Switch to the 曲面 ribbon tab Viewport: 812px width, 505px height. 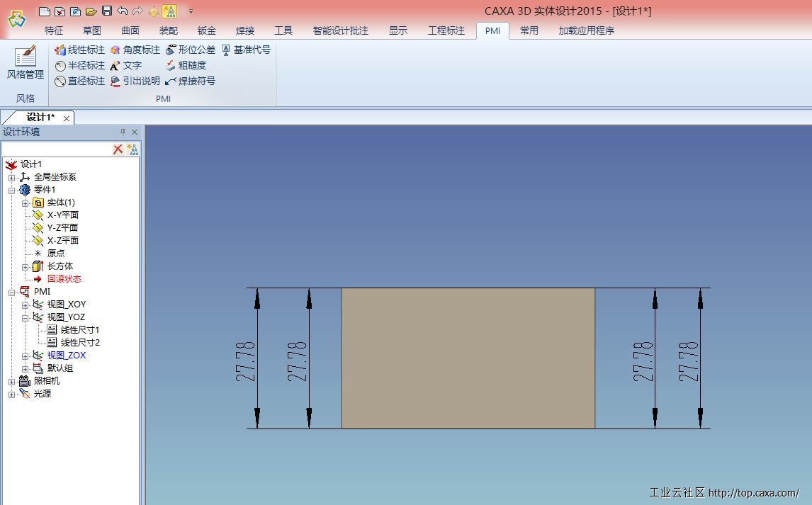coord(130,30)
